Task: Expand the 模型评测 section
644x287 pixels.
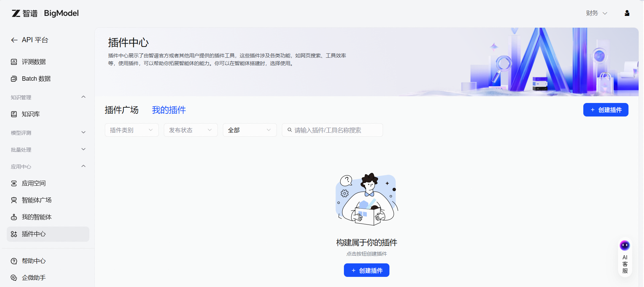Action: (83, 133)
